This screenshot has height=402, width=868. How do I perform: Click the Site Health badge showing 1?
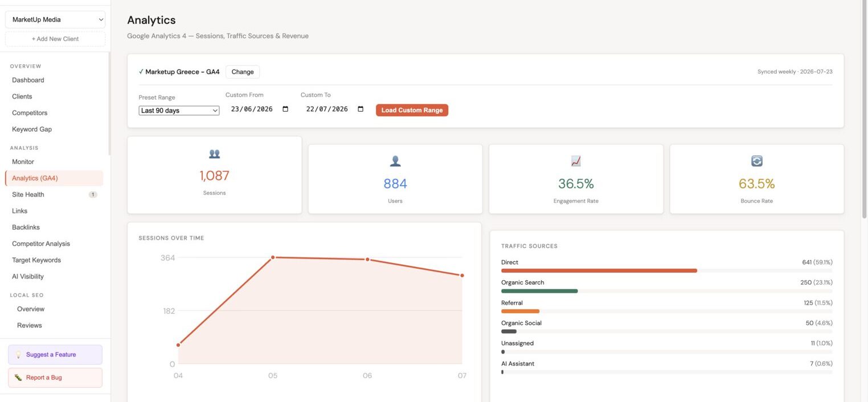[x=93, y=195]
